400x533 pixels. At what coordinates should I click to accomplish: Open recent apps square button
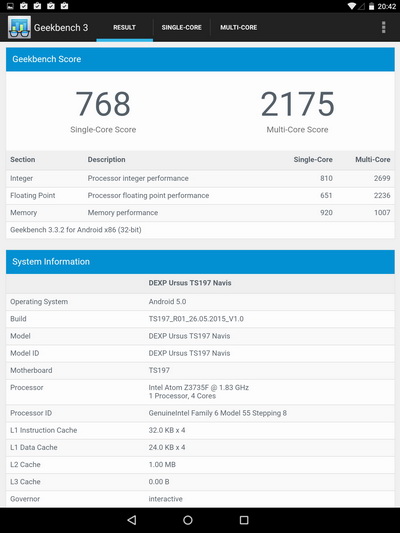244,520
